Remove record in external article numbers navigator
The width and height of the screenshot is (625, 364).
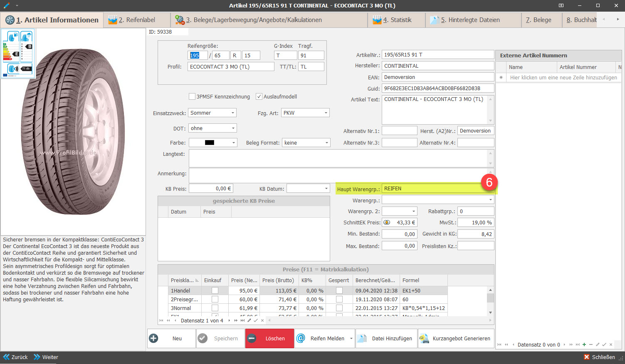pyautogui.click(x=591, y=344)
